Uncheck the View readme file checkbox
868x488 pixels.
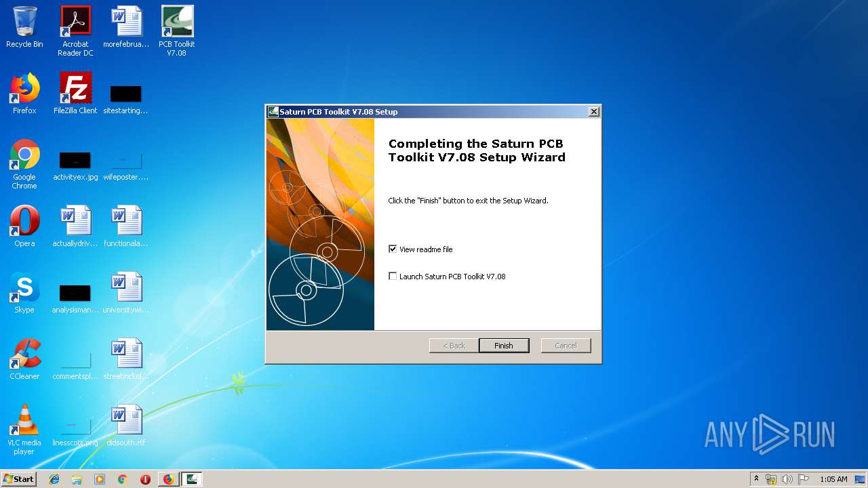(393, 249)
